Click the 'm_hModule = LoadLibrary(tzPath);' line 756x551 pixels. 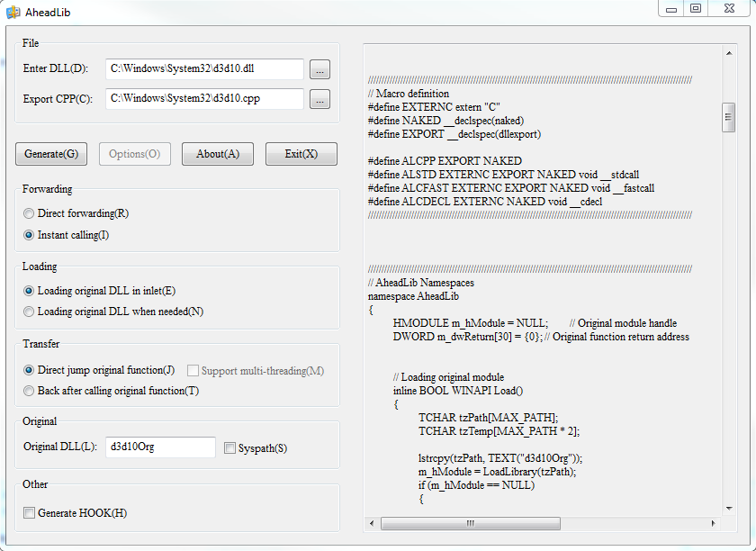(x=497, y=472)
